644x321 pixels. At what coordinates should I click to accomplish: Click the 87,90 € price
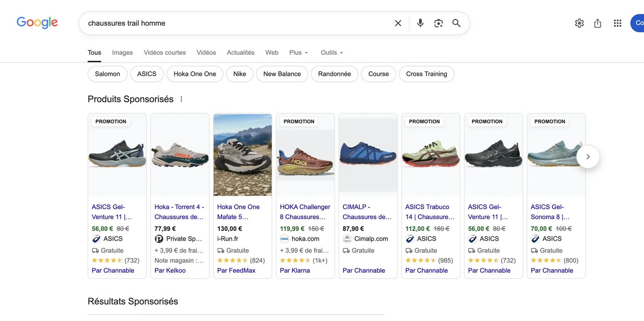click(x=353, y=229)
